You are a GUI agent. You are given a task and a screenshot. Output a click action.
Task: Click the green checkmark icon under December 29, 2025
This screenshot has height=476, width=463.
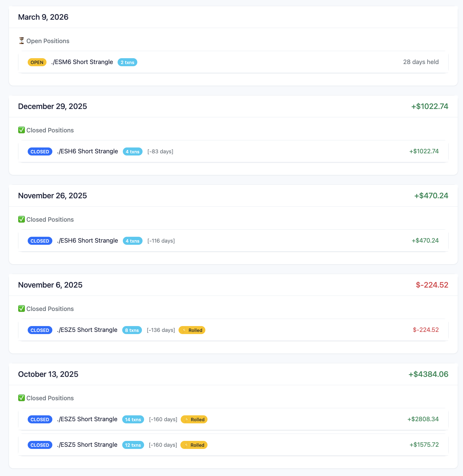pos(22,130)
